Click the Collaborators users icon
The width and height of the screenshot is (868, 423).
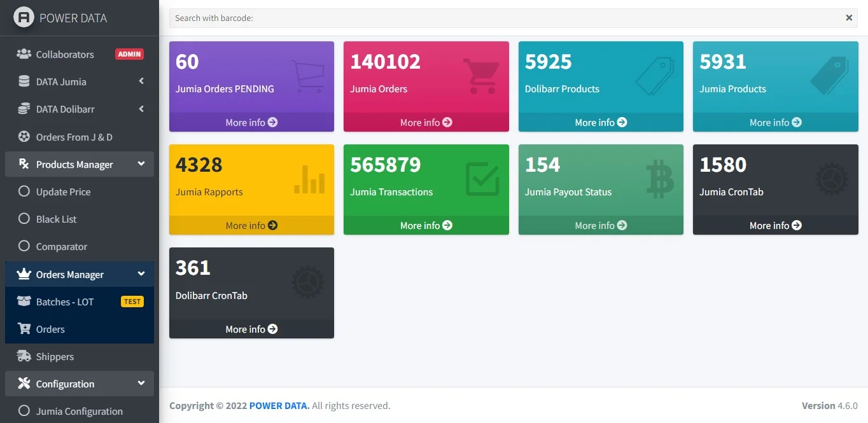tap(24, 54)
